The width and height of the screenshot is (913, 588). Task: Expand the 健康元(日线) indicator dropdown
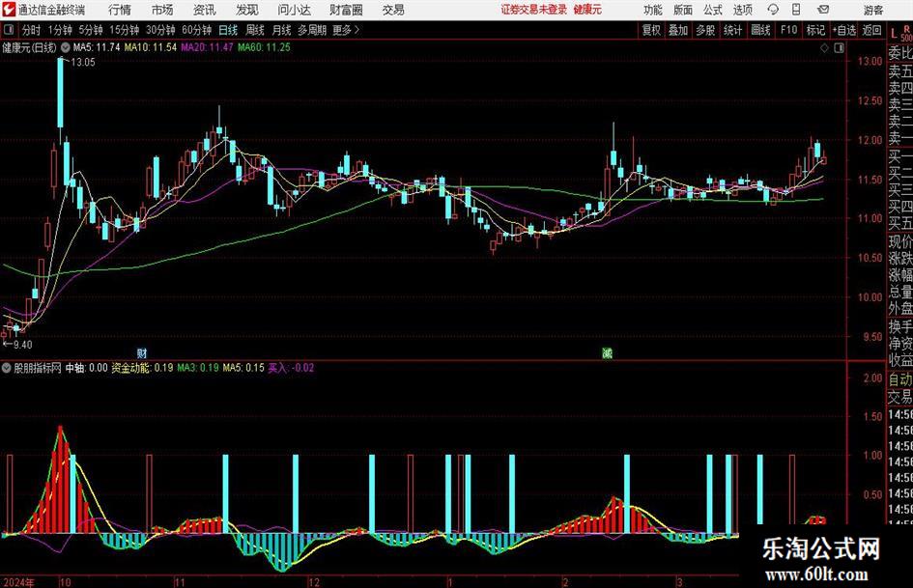(x=66, y=47)
